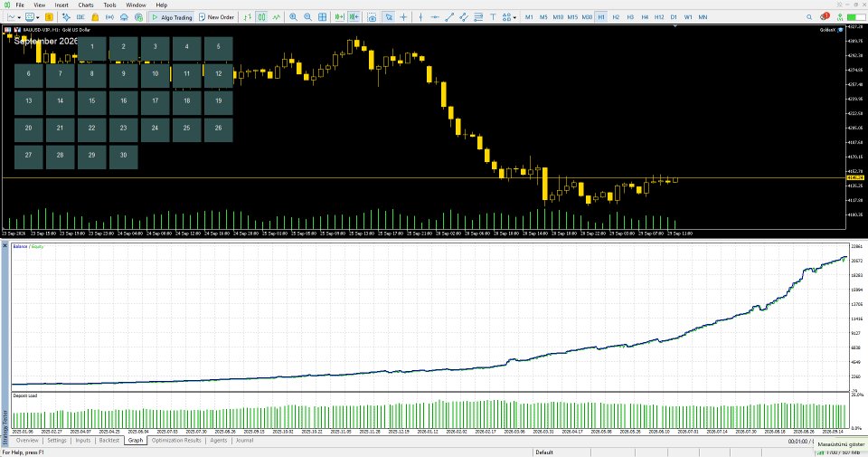The width and height of the screenshot is (868, 457).
Task: Zoom in on the chart
Action: [293, 17]
